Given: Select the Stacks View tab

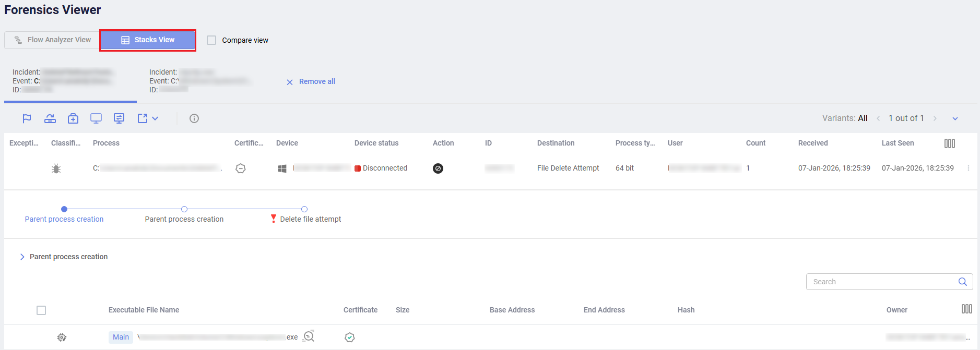Looking at the screenshot, I should point(148,40).
